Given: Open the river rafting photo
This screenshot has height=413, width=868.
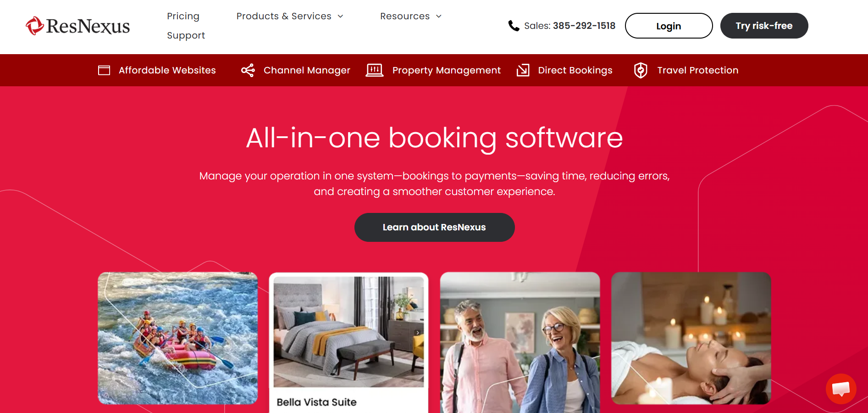Looking at the screenshot, I should point(177,338).
